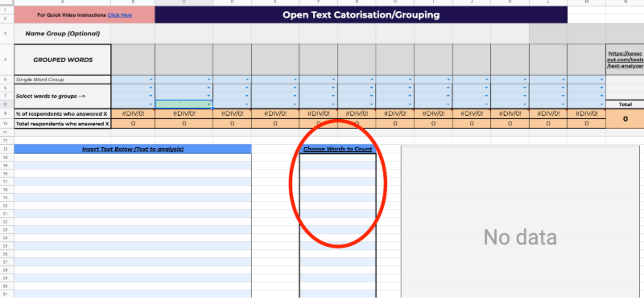Viewport: 644px width, 298px height.
Task: Select the 'Choose Words to Count' header
Action: click(x=338, y=149)
